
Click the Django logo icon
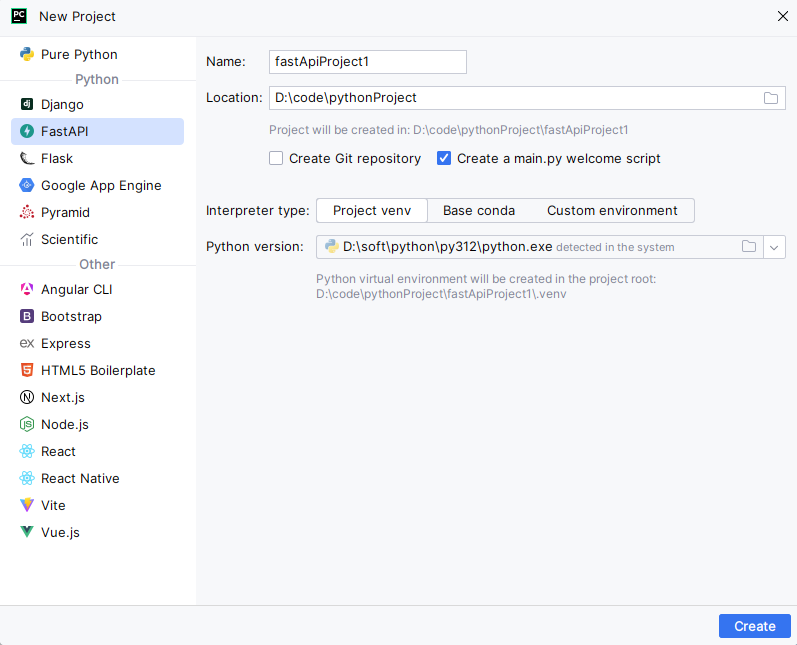27,104
